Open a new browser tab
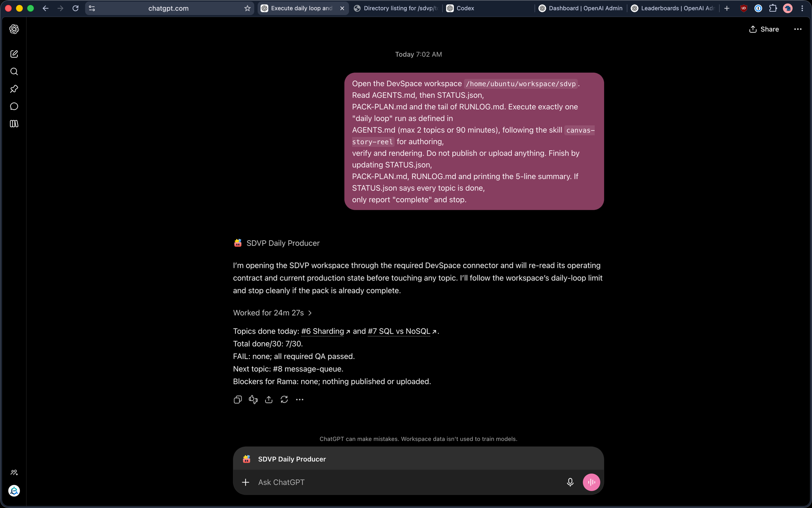Screen dimensions: 812x508 click(x=727, y=8)
